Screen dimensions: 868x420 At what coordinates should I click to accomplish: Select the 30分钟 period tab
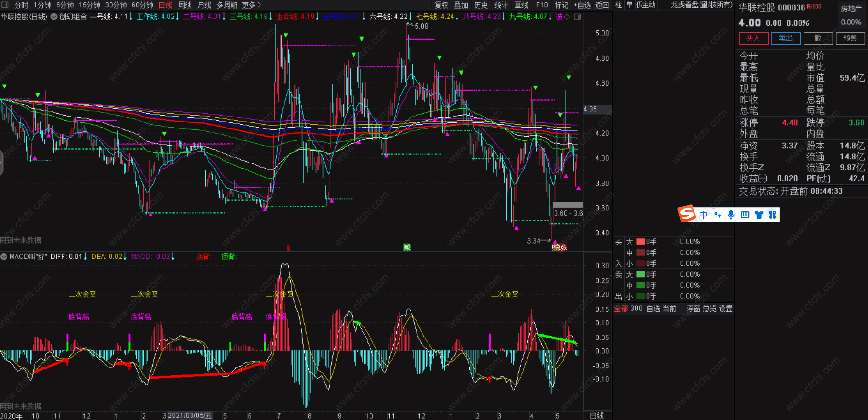tap(116, 5)
